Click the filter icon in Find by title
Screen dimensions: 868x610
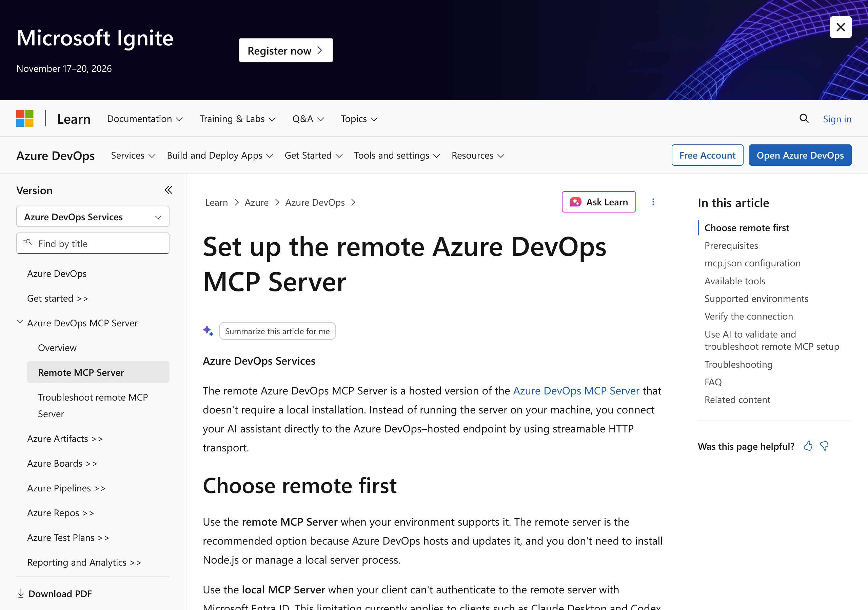coord(27,243)
